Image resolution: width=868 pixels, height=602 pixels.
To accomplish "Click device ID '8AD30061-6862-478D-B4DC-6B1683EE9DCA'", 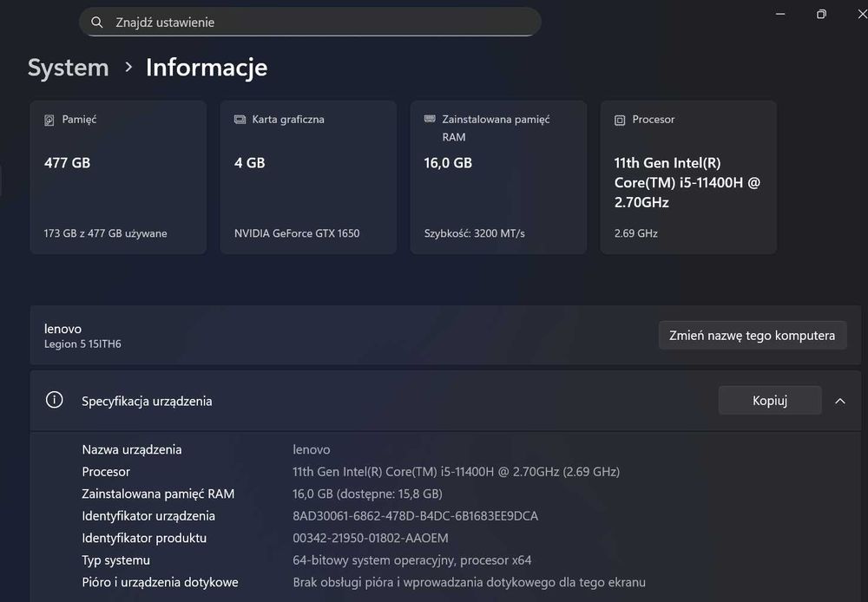I will pyautogui.click(x=415, y=516).
